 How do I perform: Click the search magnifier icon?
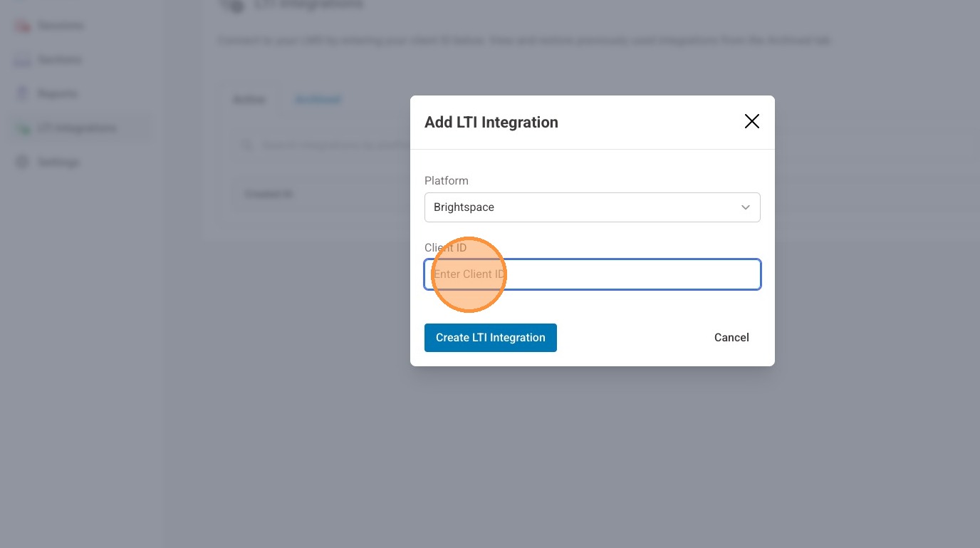click(x=247, y=145)
